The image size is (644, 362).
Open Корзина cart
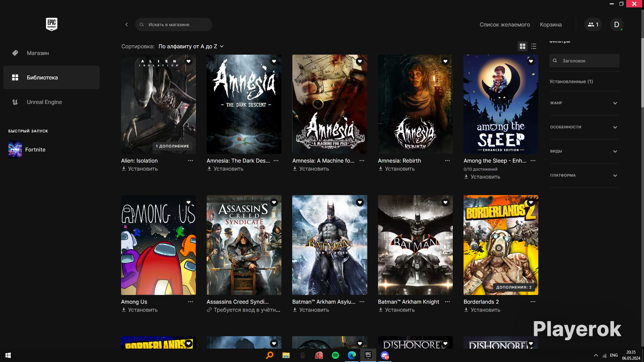551,25
